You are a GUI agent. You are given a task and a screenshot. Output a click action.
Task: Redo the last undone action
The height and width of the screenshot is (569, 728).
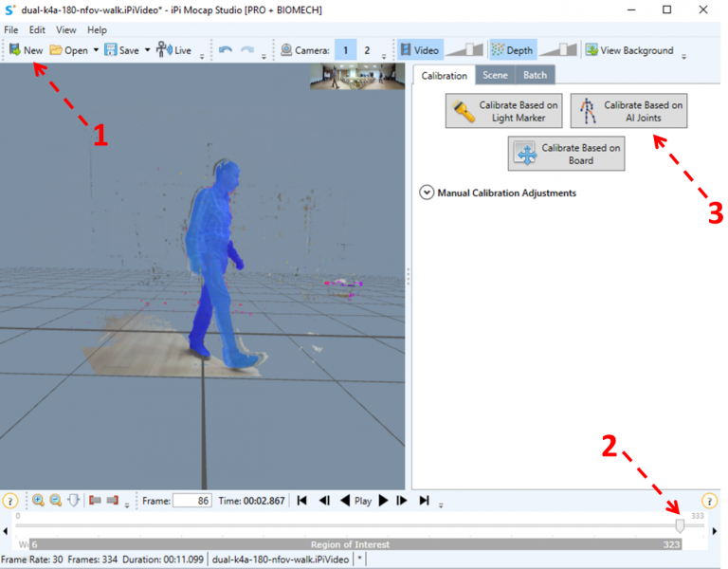[x=247, y=50]
